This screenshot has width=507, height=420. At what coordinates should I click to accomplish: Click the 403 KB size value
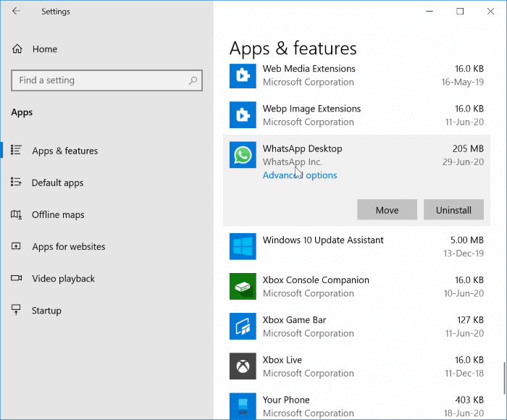click(x=469, y=400)
